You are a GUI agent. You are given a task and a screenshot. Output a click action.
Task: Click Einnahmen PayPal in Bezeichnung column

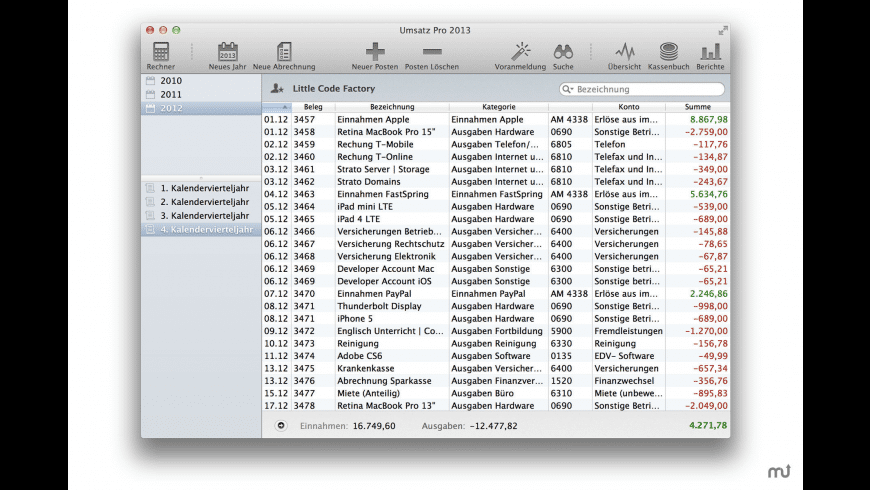point(375,294)
